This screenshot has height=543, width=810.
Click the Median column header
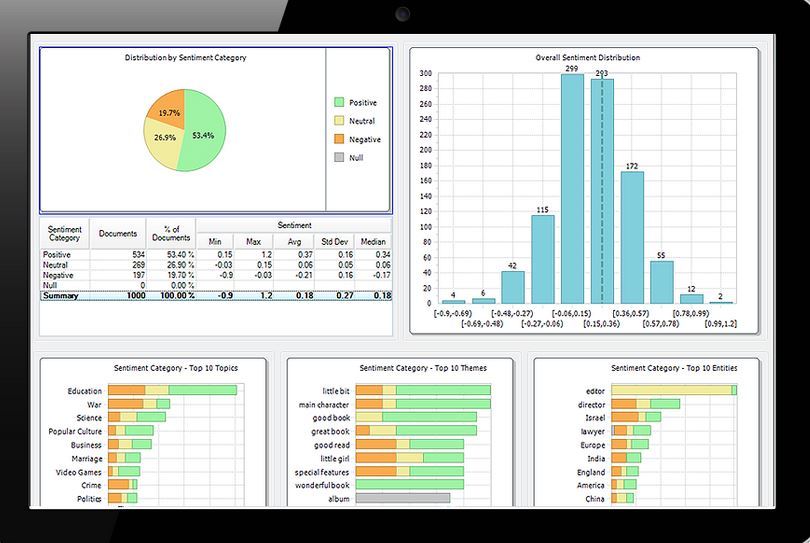(373, 242)
